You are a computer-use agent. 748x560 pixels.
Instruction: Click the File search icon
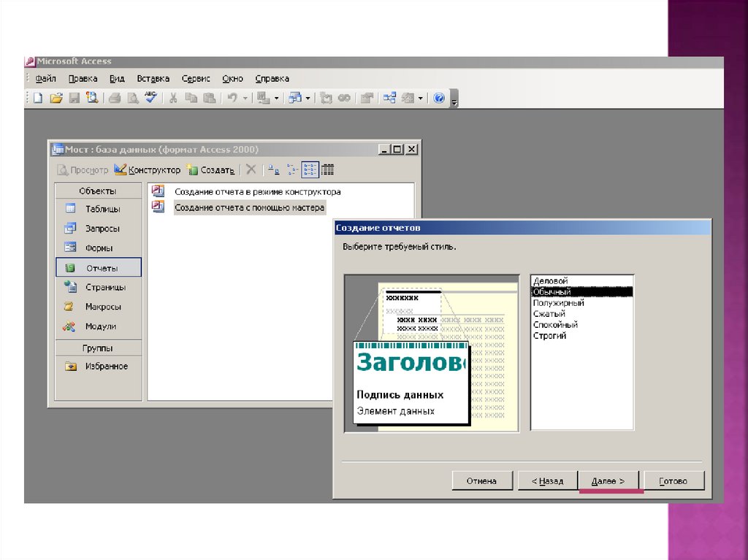tap(92, 99)
